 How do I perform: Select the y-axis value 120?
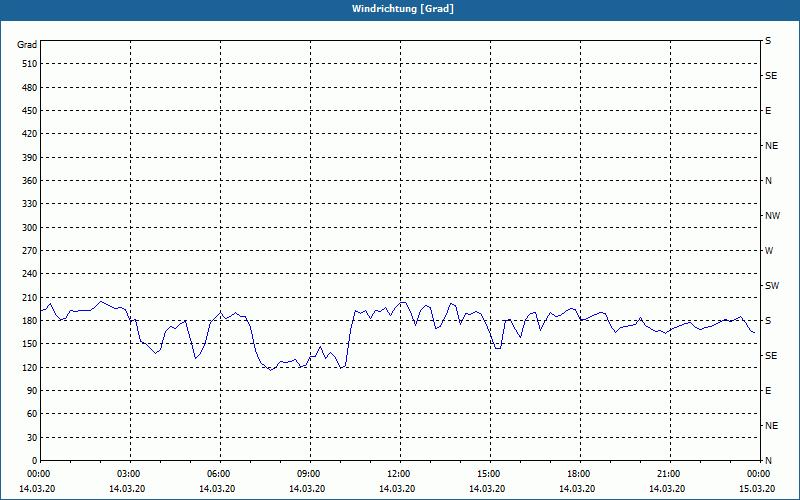[30, 367]
